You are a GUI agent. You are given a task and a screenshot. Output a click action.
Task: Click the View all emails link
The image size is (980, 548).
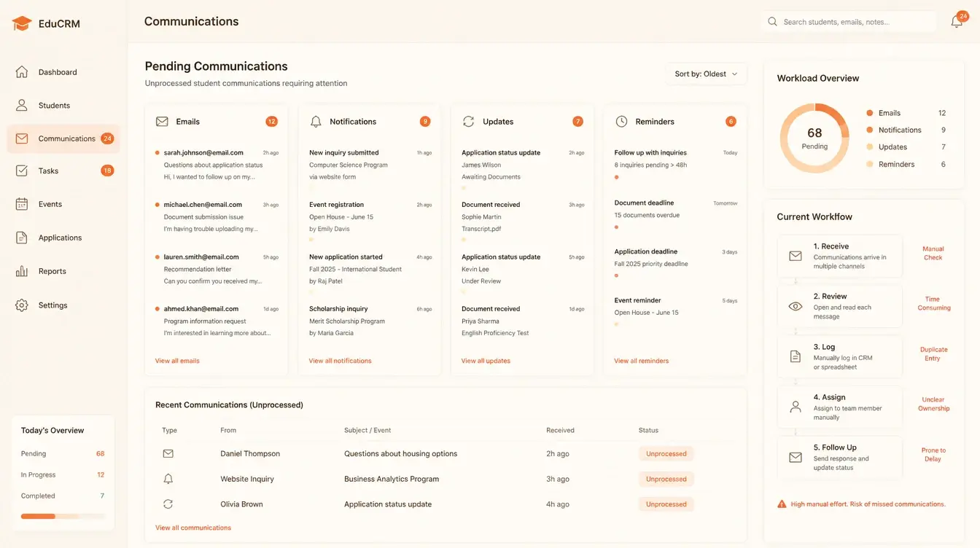(x=177, y=361)
